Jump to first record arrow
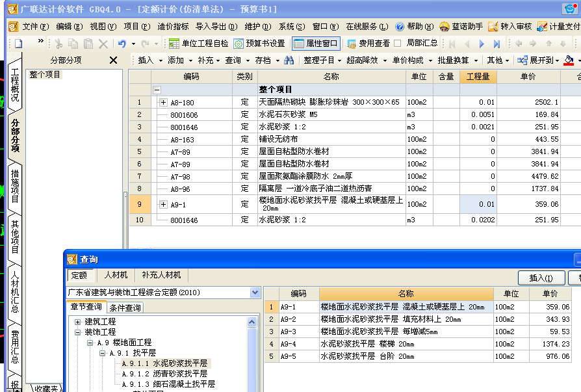Viewport: 581px width, 392px height. (452, 44)
